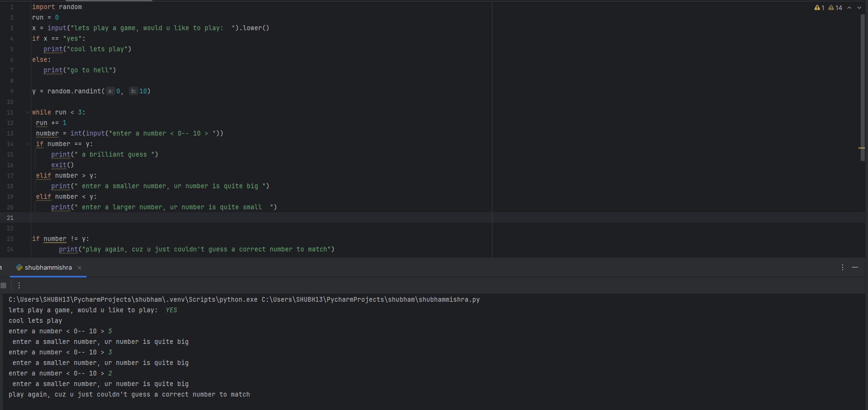This screenshot has width=868, height=410.
Task: Click the 'enter a smaller number' print line in the editor
Action: (x=160, y=186)
